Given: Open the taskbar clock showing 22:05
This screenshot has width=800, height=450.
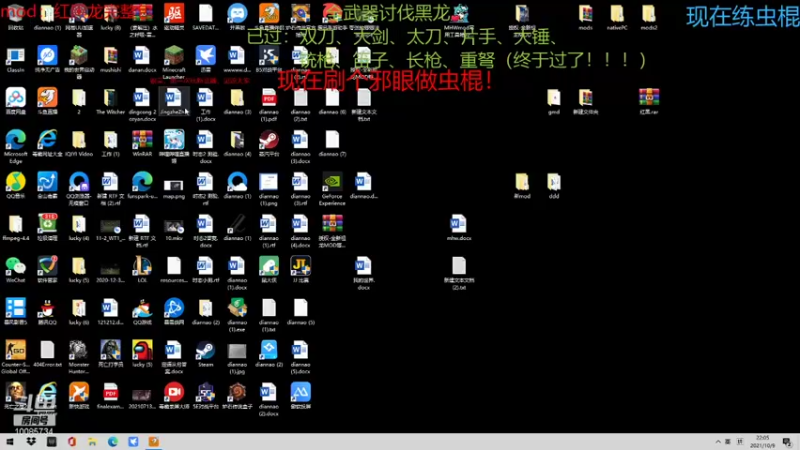Looking at the screenshot, I should 762,442.
